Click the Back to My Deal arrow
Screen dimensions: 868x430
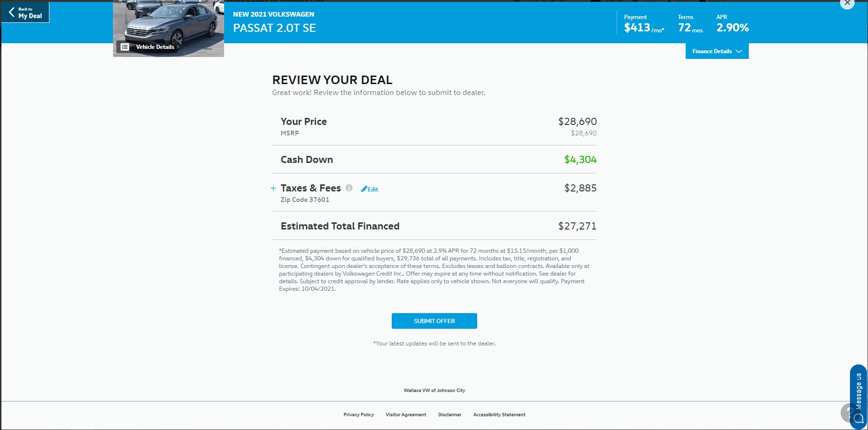(11, 12)
